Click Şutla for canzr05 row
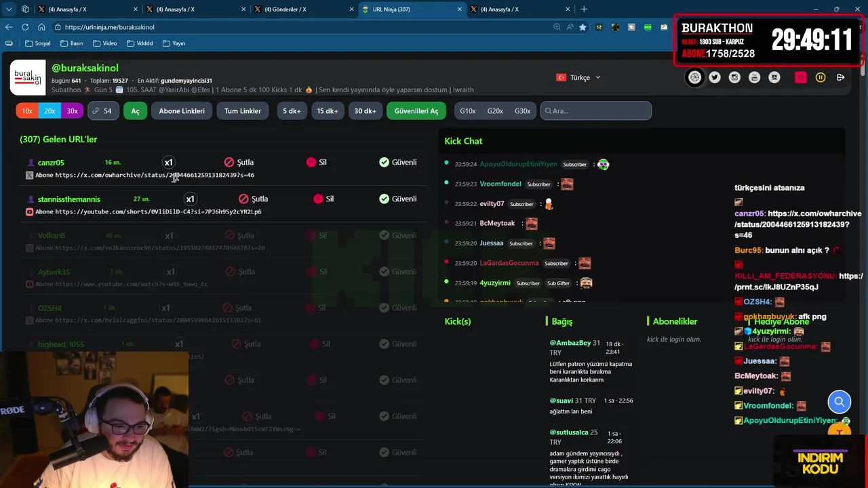This screenshot has height=488, width=868. click(239, 162)
